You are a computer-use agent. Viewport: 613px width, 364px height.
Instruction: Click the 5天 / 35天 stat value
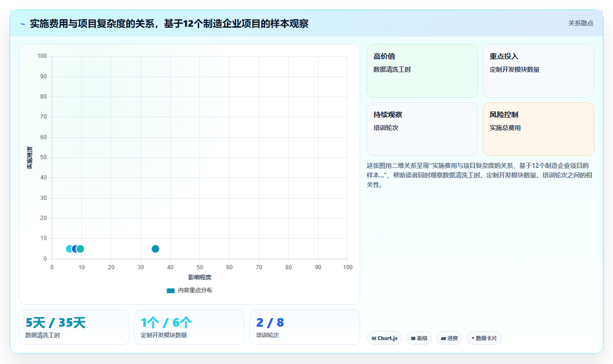click(x=56, y=323)
